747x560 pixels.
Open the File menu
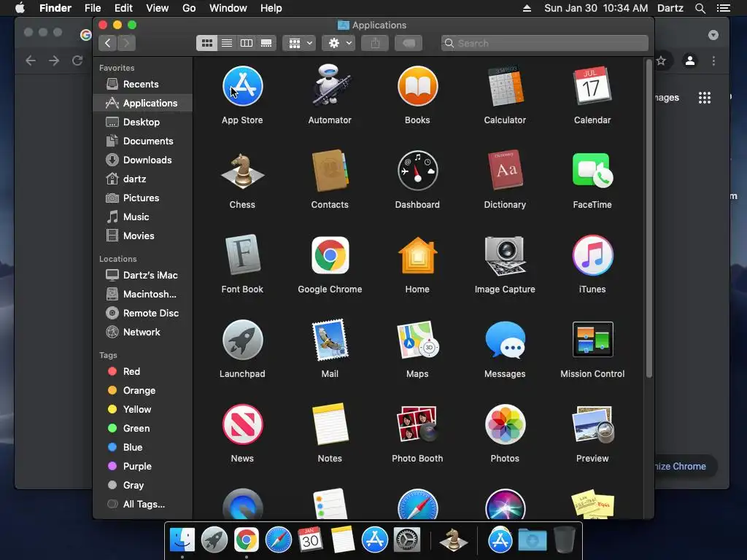click(x=93, y=8)
